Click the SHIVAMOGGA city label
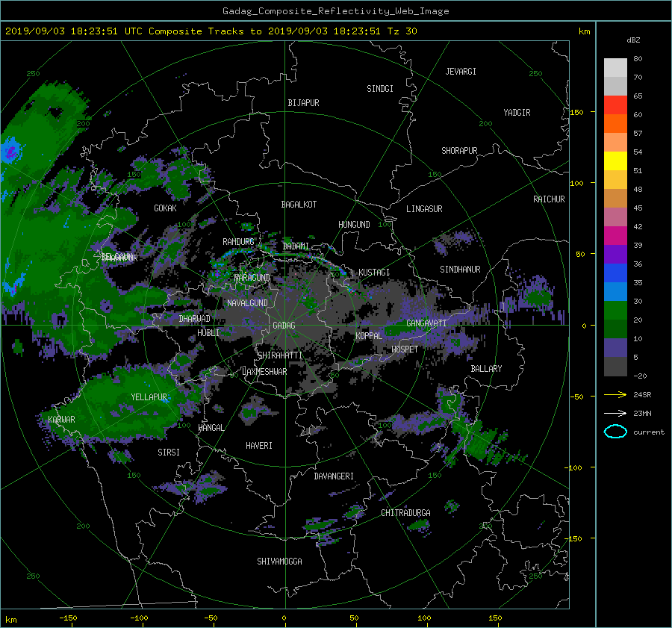Image resolution: width=672 pixels, height=628 pixels. [279, 562]
